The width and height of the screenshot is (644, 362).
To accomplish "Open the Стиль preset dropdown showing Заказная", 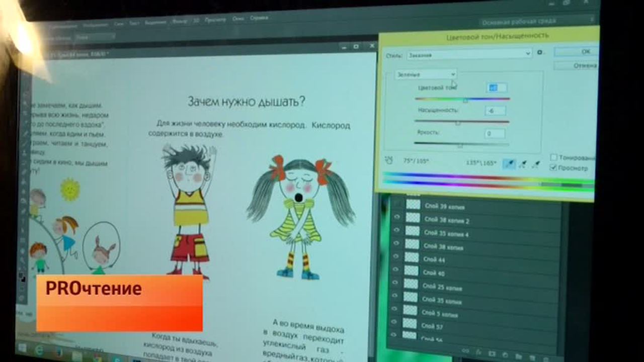I will tap(468, 54).
